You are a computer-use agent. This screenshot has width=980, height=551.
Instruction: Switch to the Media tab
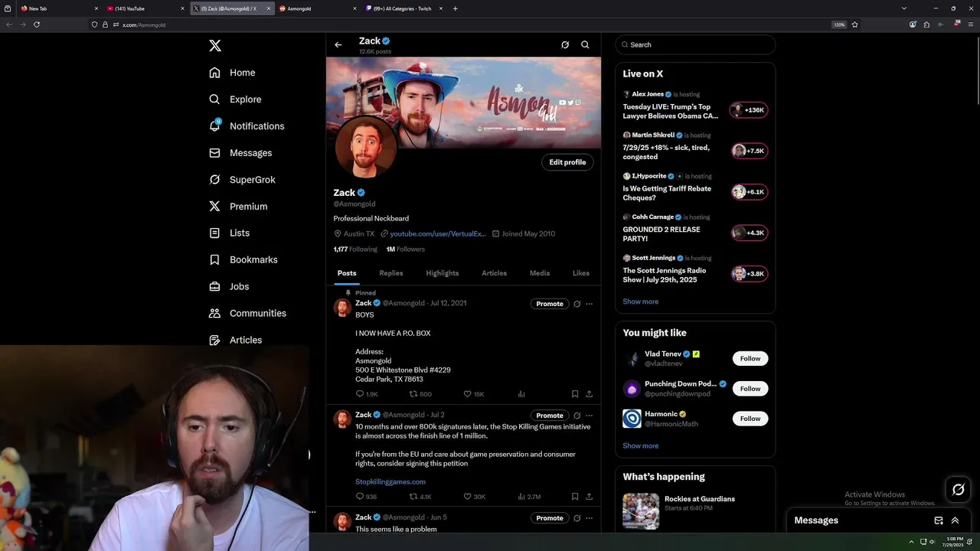pyautogui.click(x=540, y=273)
